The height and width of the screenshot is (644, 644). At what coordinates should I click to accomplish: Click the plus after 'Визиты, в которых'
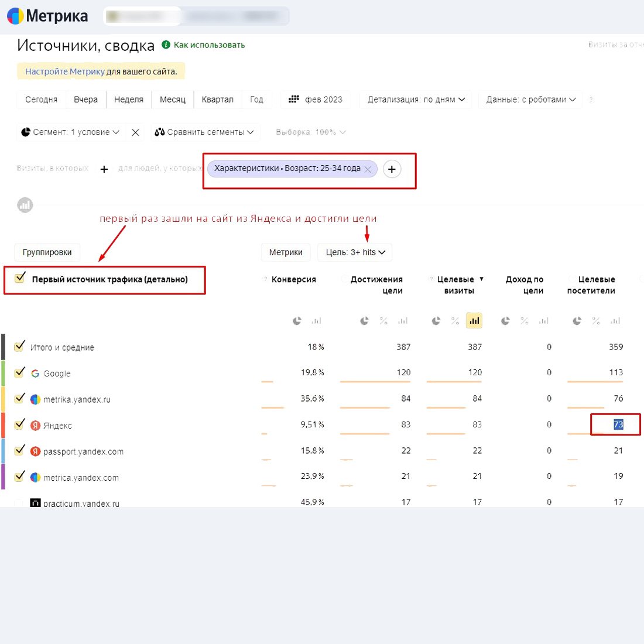point(104,169)
